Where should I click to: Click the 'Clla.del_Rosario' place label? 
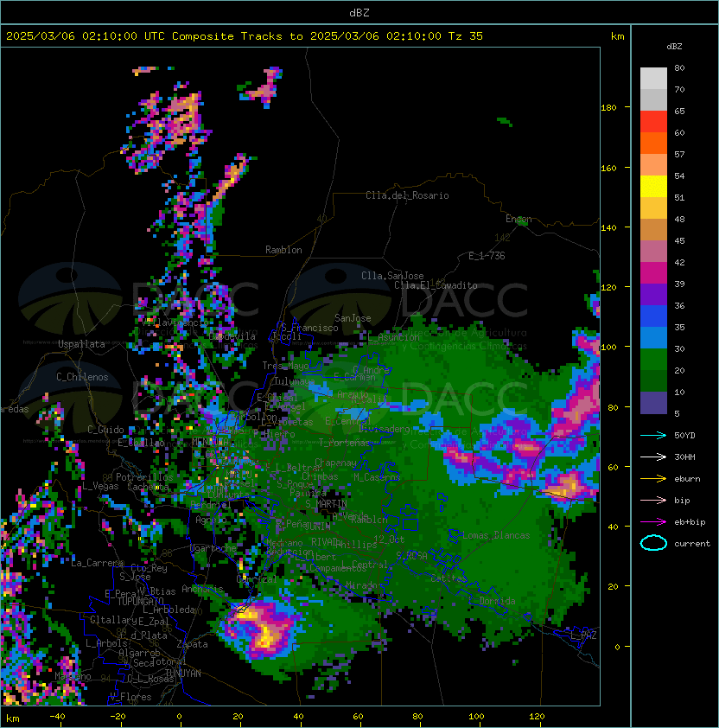[x=407, y=195]
